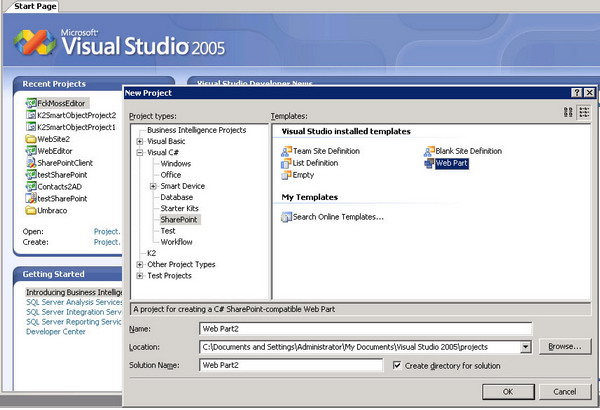Click Create Project link
Image resolution: width=600 pixels, height=410 pixels.
[x=107, y=242]
